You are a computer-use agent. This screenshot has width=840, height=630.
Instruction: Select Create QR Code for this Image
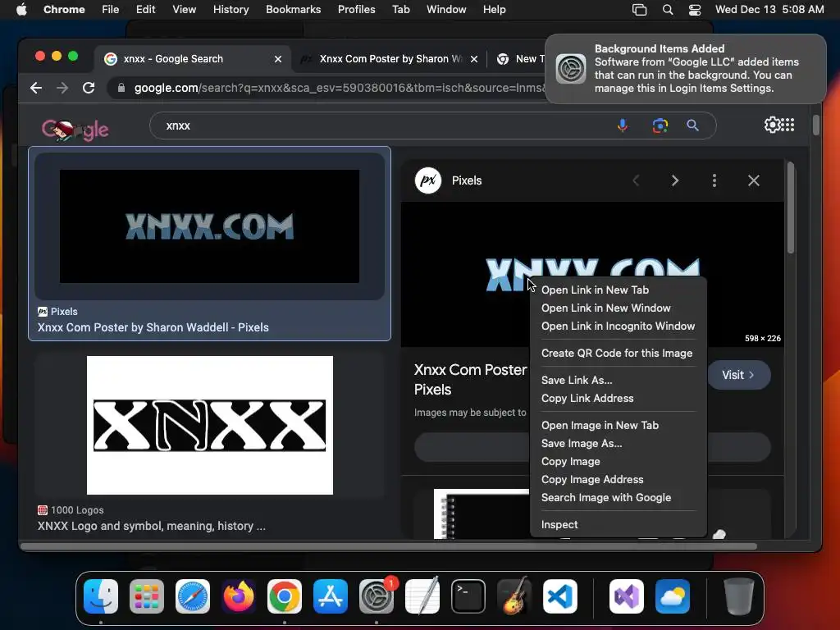[619, 353]
